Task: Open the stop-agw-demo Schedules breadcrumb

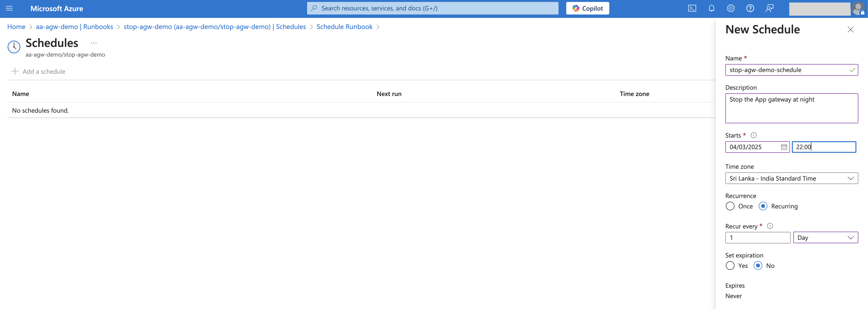Action: coord(215,27)
